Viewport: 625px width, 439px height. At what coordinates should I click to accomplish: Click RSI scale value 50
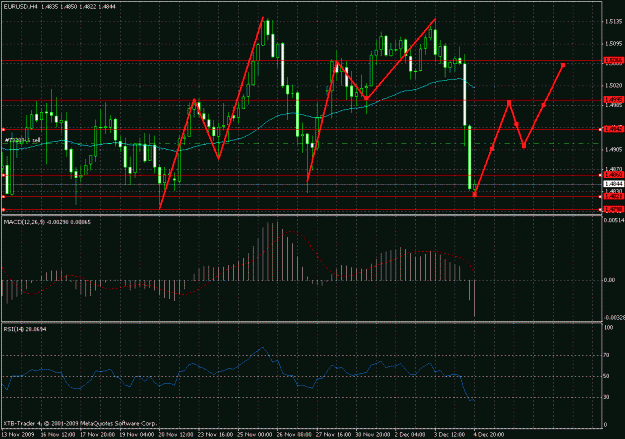[x=608, y=376]
